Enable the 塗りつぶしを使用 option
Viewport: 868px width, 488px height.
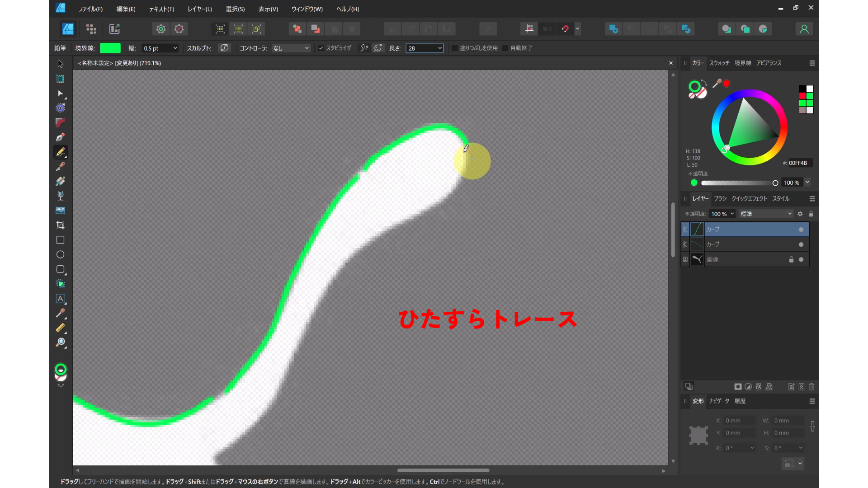(454, 48)
